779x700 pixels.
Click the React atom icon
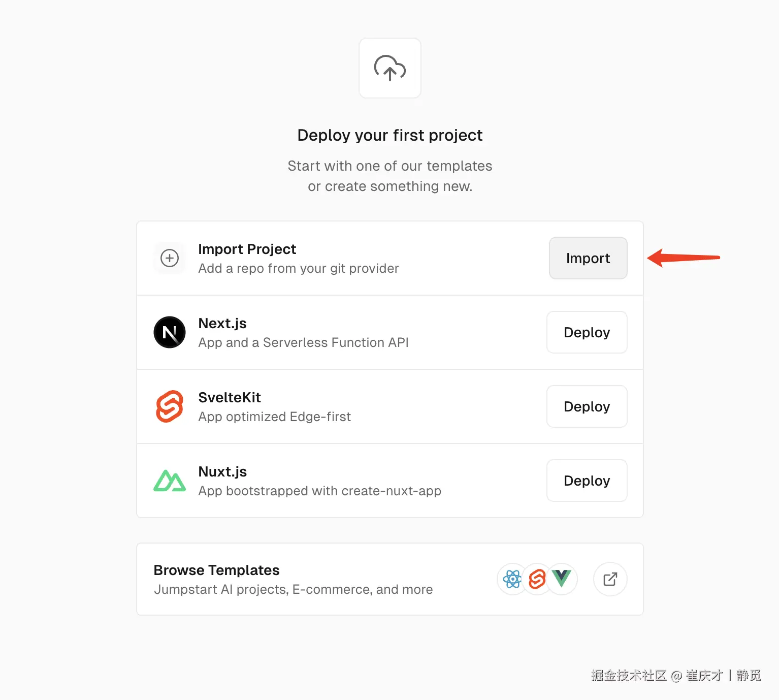(x=512, y=579)
